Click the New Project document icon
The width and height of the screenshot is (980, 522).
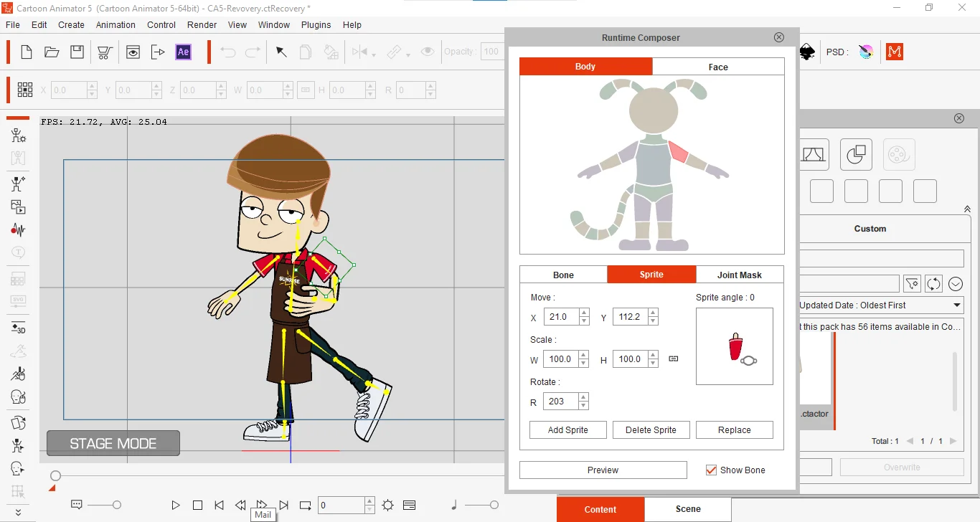26,52
